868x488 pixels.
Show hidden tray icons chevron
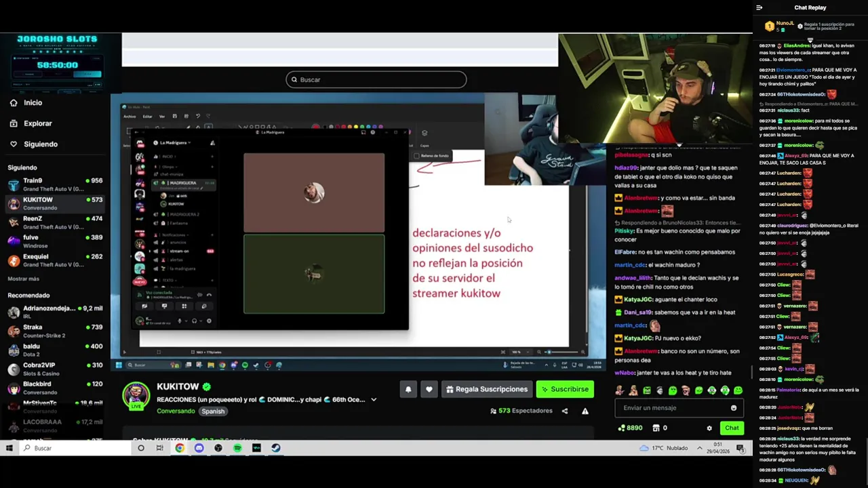point(699,448)
